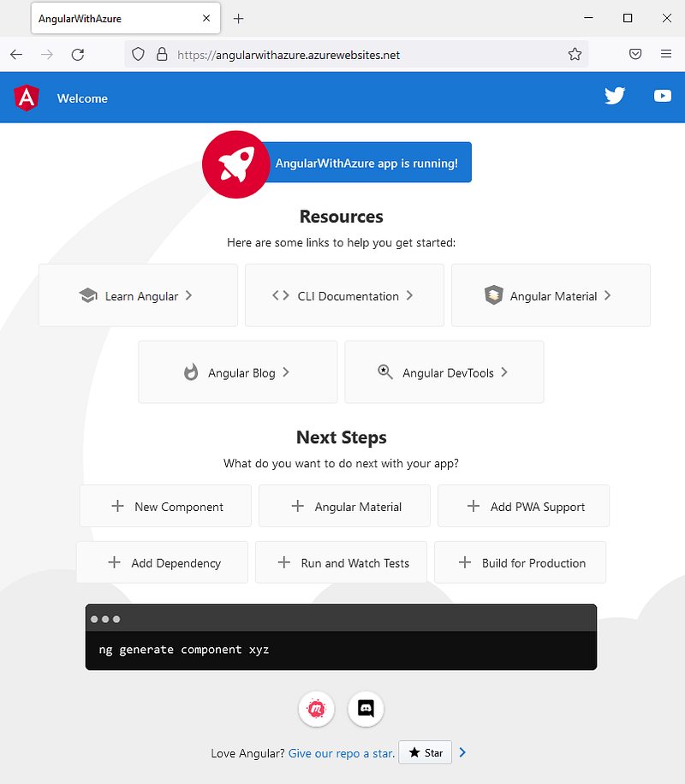Open the CLI Documentation link text
The width and height of the screenshot is (685, 784).
click(348, 296)
